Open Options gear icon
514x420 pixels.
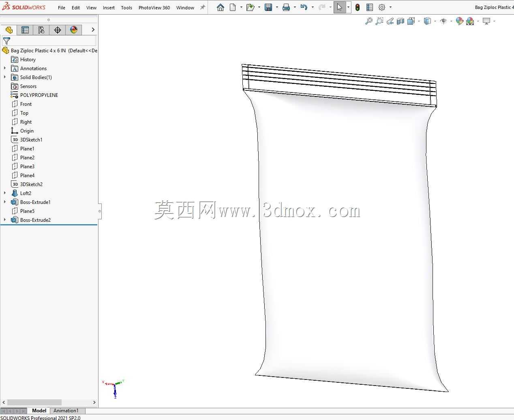point(382,7)
